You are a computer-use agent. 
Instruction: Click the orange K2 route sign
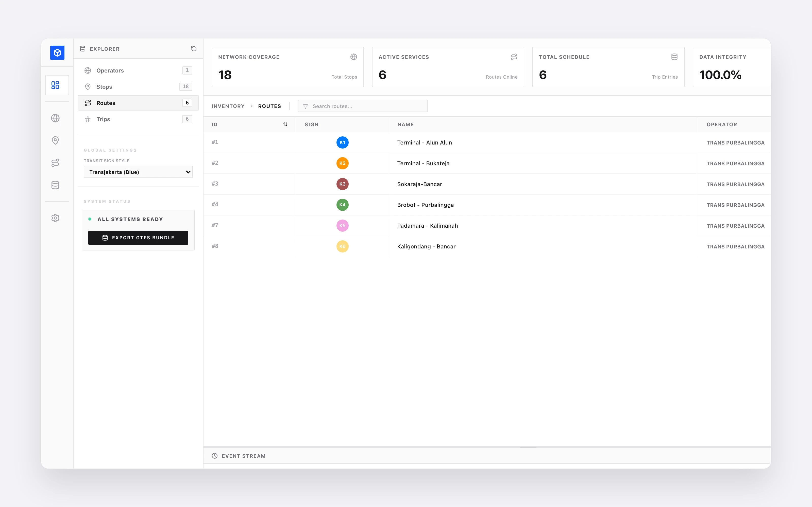(x=342, y=163)
